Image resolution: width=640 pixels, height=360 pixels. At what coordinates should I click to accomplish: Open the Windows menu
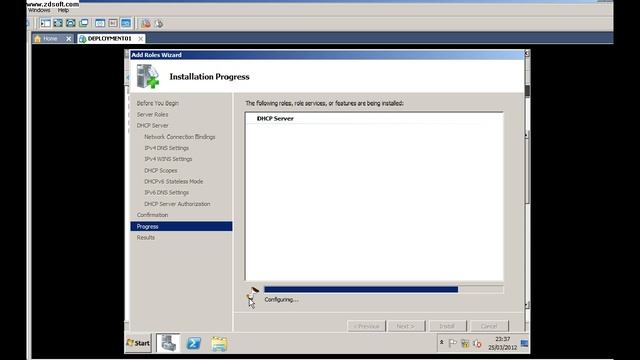(x=39, y=10)
